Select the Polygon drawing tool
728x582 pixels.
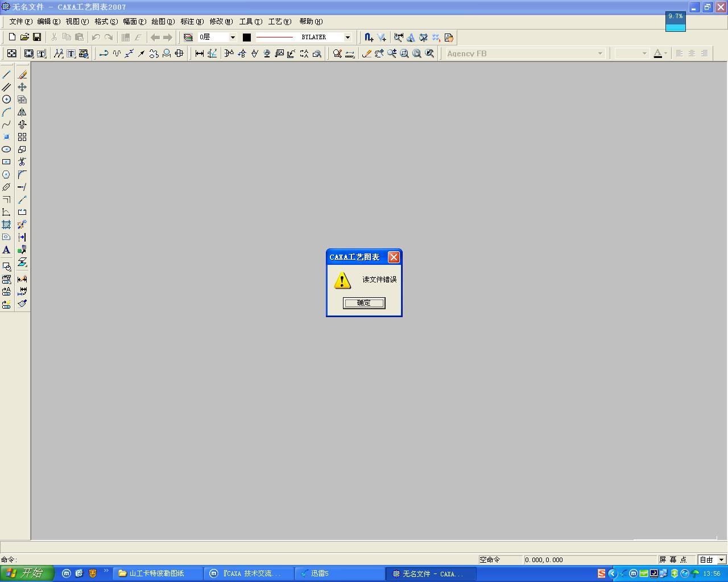click(6, 174)
